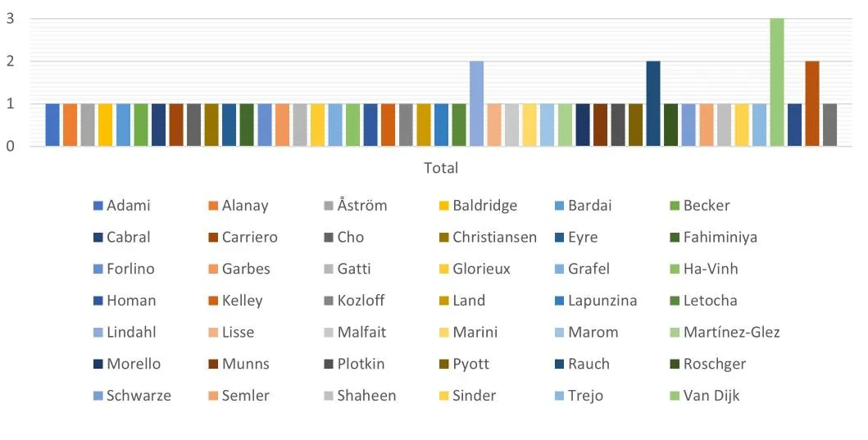
Task: Click the Christiansen legend label
Action: pyautogui.click(x=494, y=238)
